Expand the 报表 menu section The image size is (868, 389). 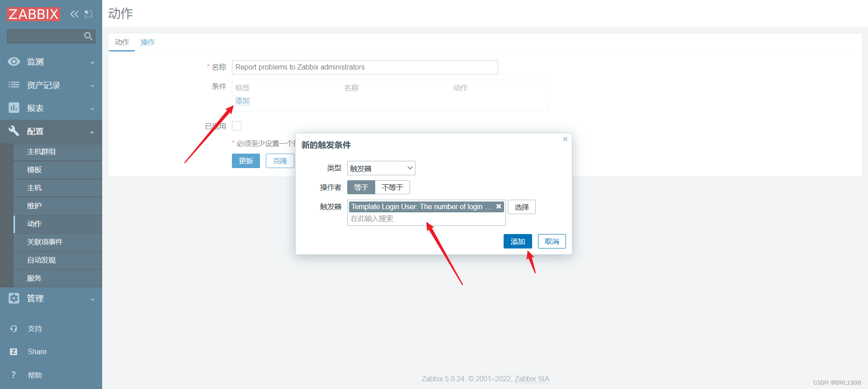(92, 109)
